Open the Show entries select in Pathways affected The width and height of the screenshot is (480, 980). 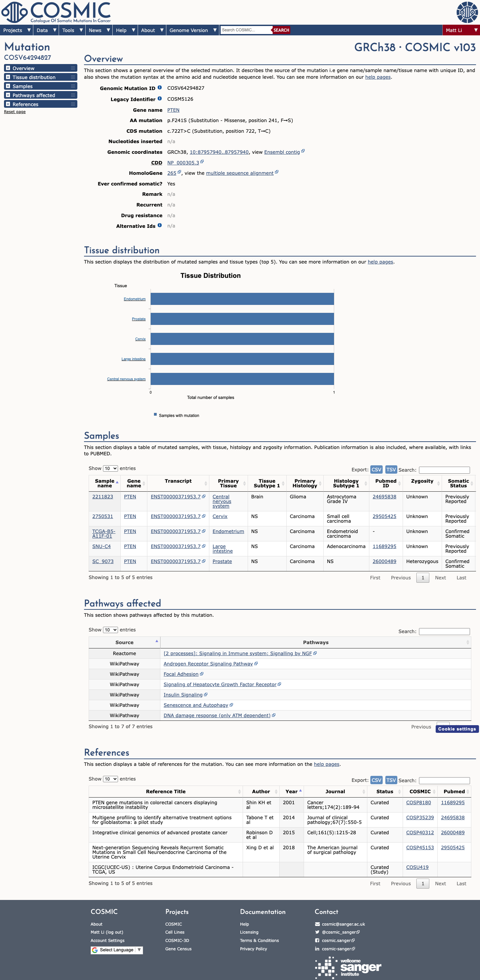pyautogui.click(x=110, y=630)
